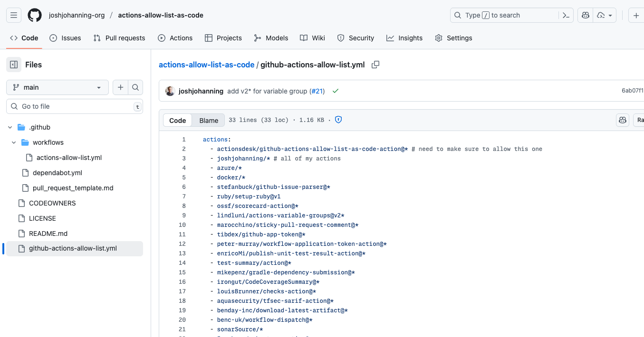
Task: Open Copilot on the file toolbar
Action: [x=622, y=120]
